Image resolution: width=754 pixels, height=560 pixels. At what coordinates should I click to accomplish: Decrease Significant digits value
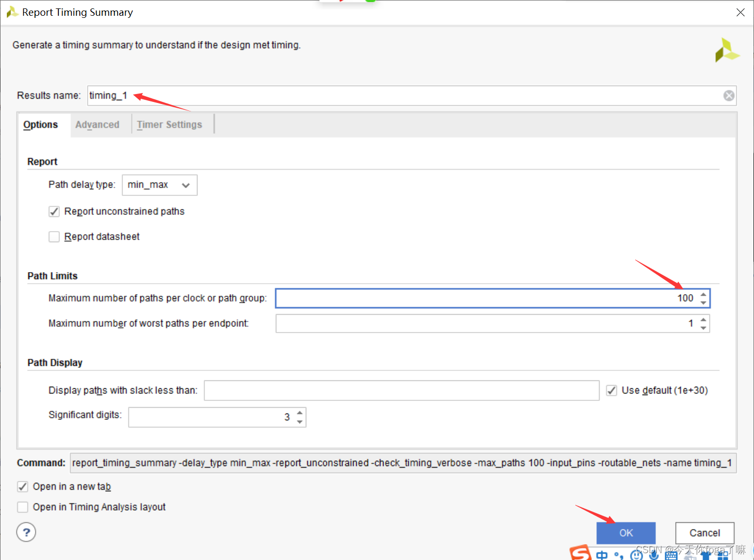click(x=299, y=422)
